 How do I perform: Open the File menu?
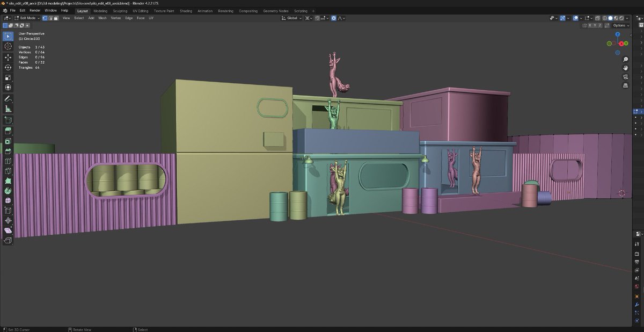12,10
